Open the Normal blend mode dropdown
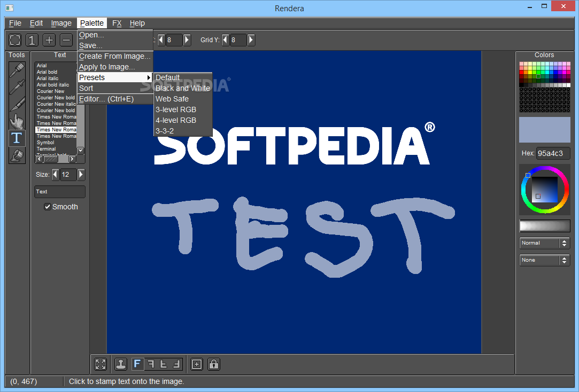579x392 pixels. (544, 243)
